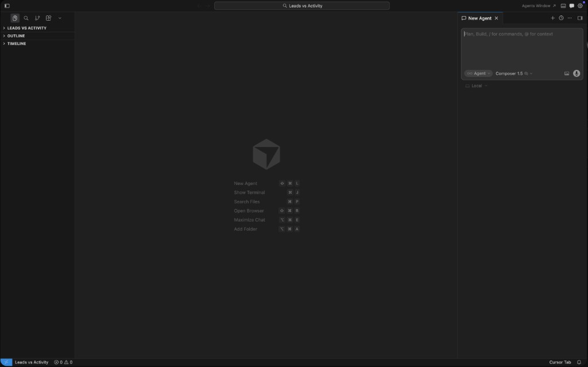Open settings with the gear icon

[x=579, y=5]
